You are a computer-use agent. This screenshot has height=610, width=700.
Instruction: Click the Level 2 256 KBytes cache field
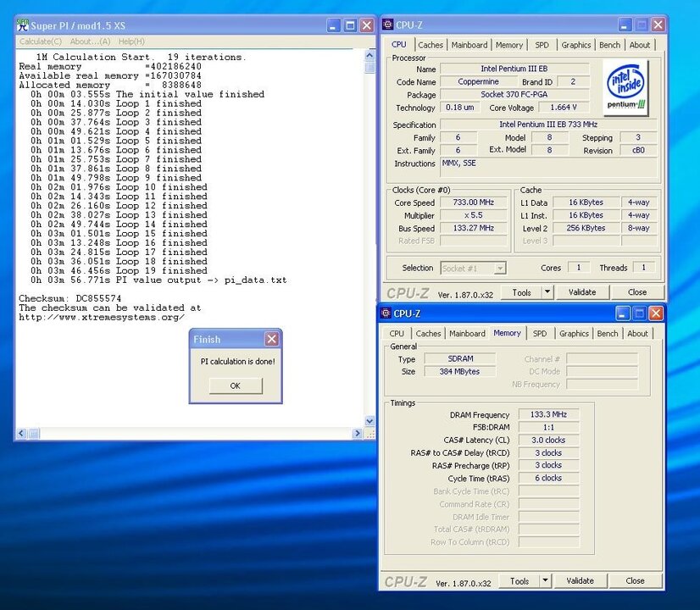tap(586, 228)
